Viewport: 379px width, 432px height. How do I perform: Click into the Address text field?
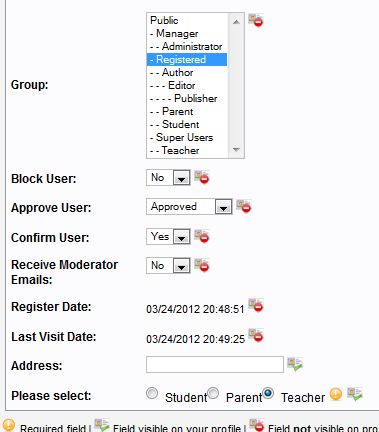pos(215,364)
